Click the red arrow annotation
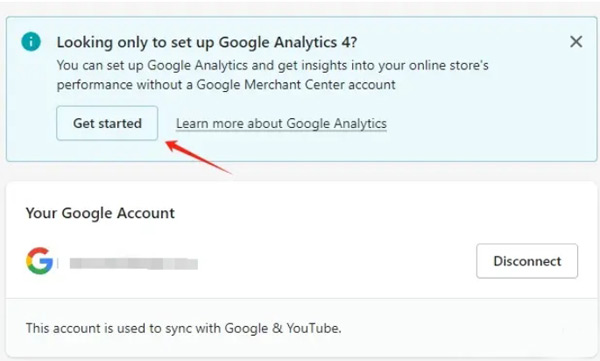This screenshot has height=361, width=600. (199, 157)
